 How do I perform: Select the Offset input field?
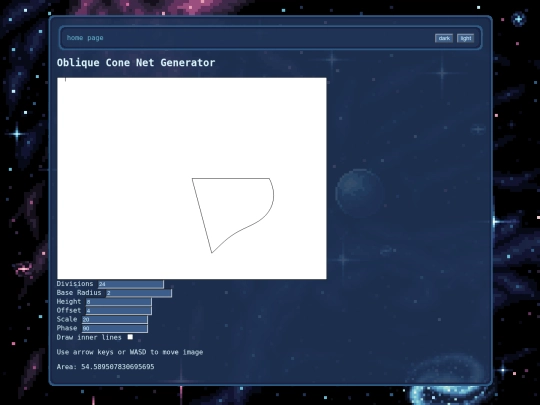[x=118, y=311]
